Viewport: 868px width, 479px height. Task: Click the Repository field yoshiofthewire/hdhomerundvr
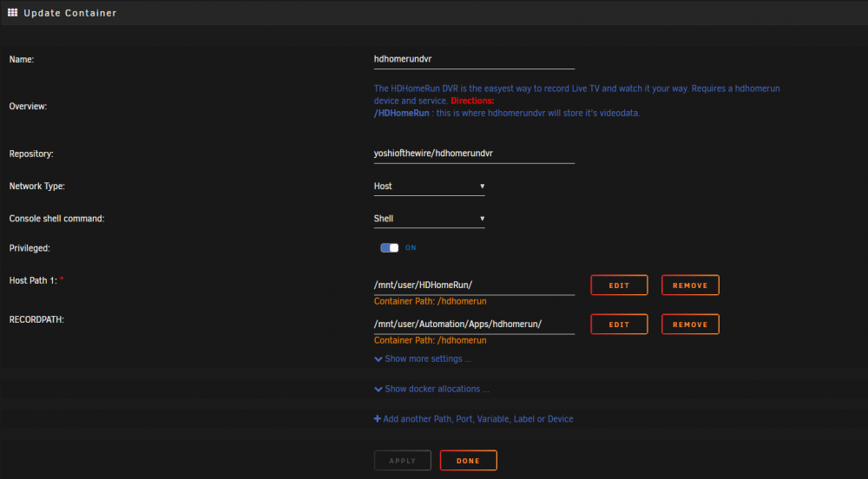(x=474, y=154)
